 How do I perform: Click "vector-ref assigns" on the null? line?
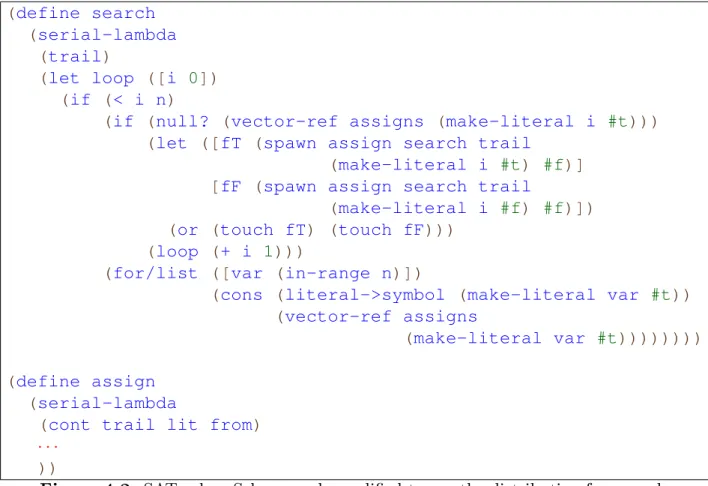tap(327, 122)
